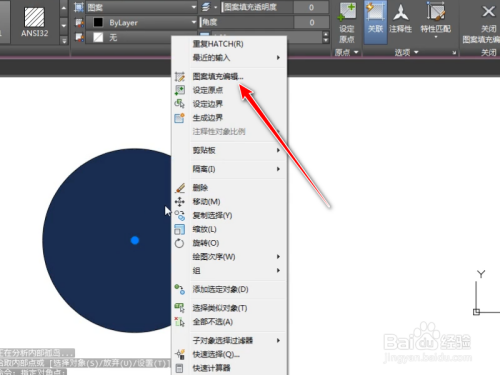Click the Rotate(O) icon

(179, 243)
